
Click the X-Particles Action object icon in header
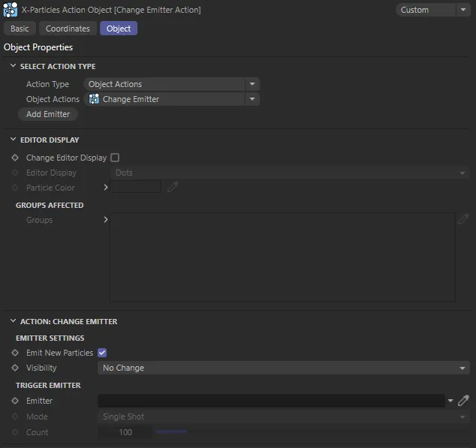point(11,10)
